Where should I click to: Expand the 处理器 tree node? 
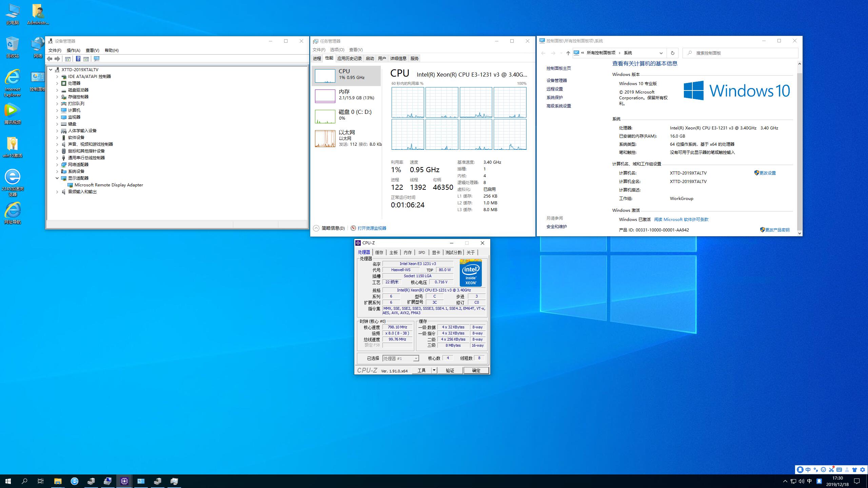click(x=57, y=83)
